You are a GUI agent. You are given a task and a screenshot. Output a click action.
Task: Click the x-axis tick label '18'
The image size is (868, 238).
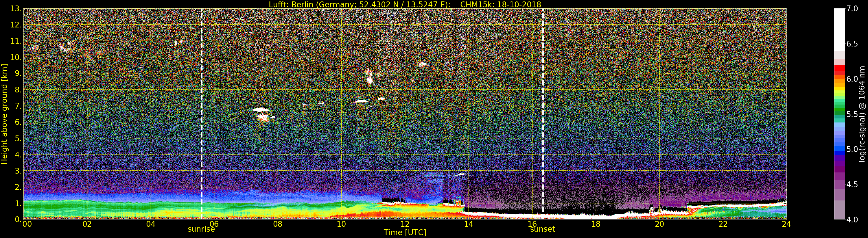pyautogui.click(x=596, y=224)
